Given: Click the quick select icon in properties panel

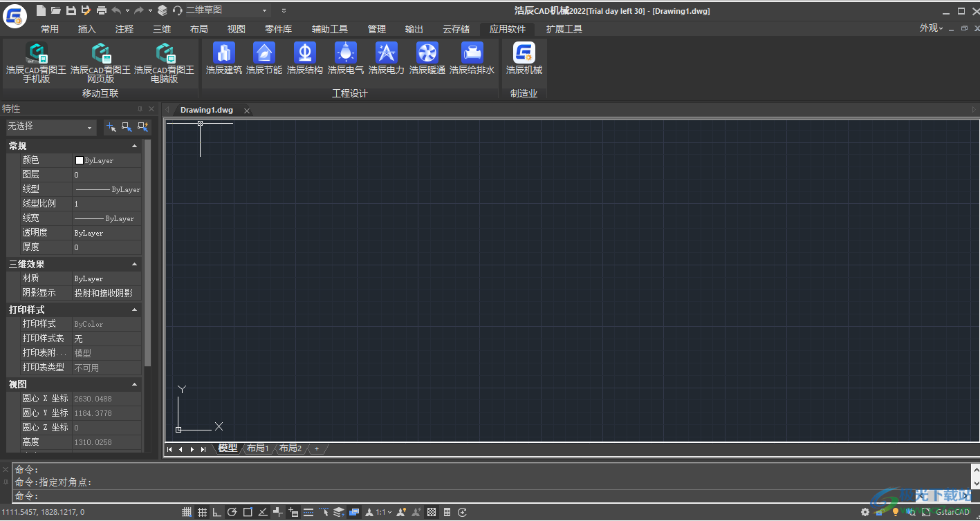Looking at the screenshot, I should coord(142,126).
